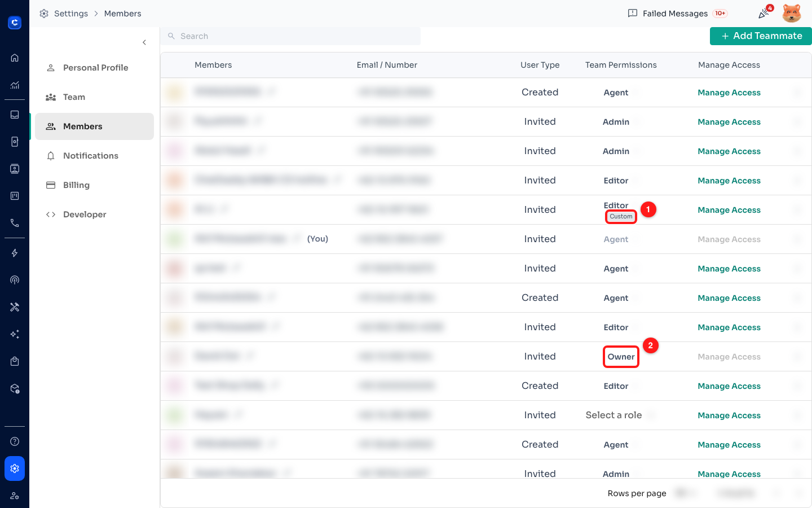The image size is (812, 508).
Task: Click the Manage Access column header
Action: point(729,65)
